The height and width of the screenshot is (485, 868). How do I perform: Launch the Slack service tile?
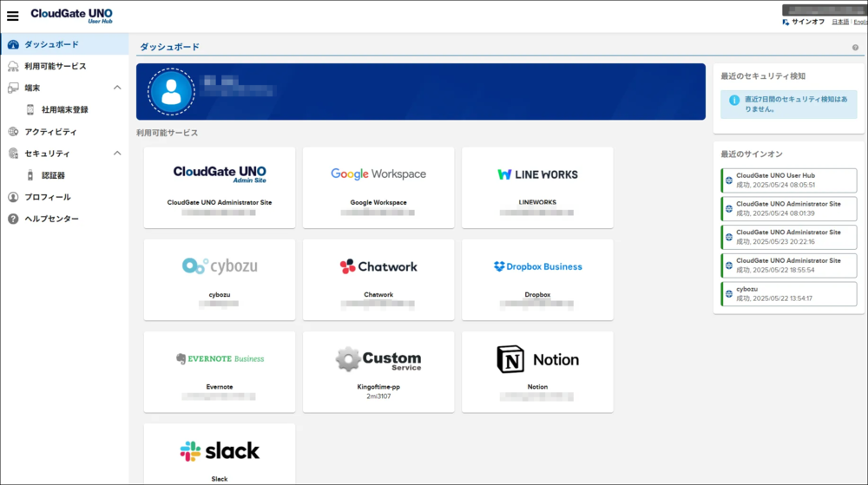click(220, 455)
